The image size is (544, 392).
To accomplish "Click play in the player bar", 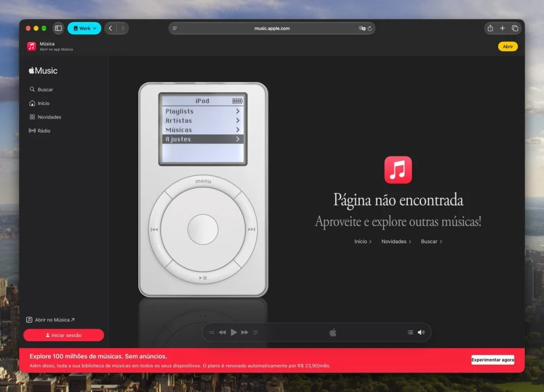I will pos(234,332).
